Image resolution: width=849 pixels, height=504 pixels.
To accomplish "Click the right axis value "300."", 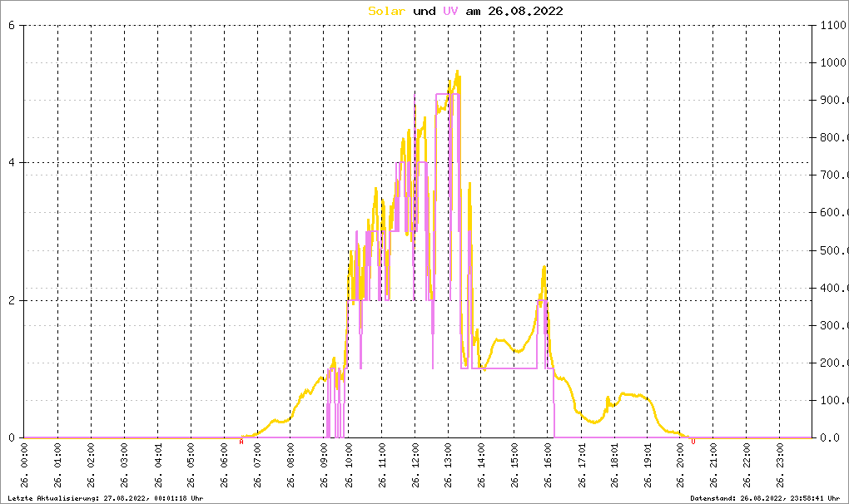I will coord(833,325).
